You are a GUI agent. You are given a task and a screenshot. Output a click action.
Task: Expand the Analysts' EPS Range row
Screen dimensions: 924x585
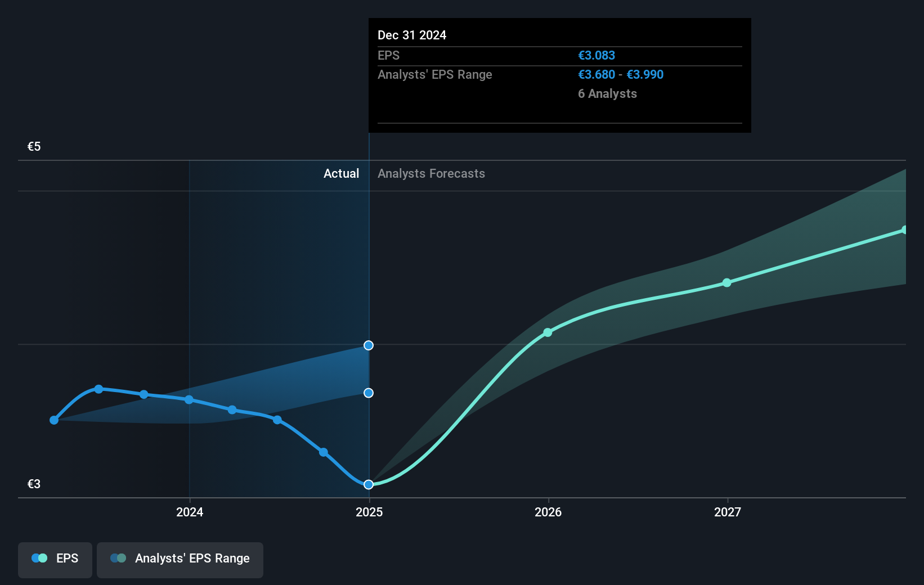tap(434, 74)
